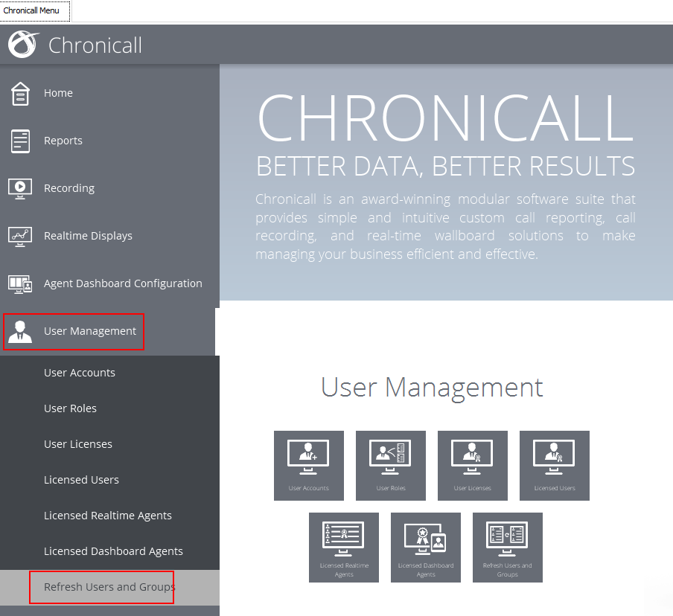Screen dimensions: 673x616
Task: Click the CHRONICALL banner headline
Action: click(445, 118)
